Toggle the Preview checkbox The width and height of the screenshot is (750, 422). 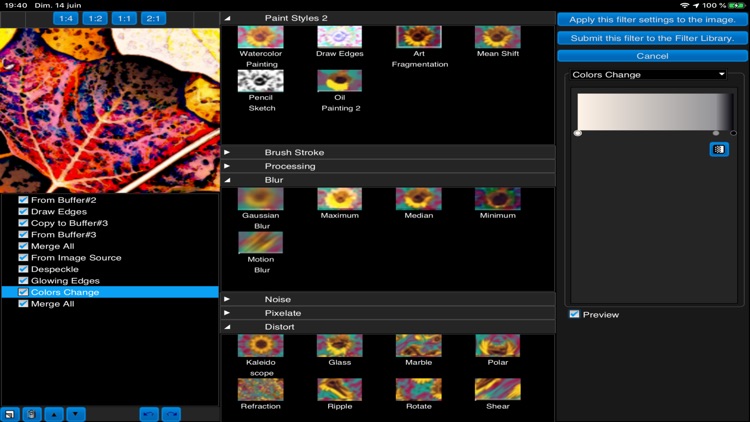[x=574, y=314]
